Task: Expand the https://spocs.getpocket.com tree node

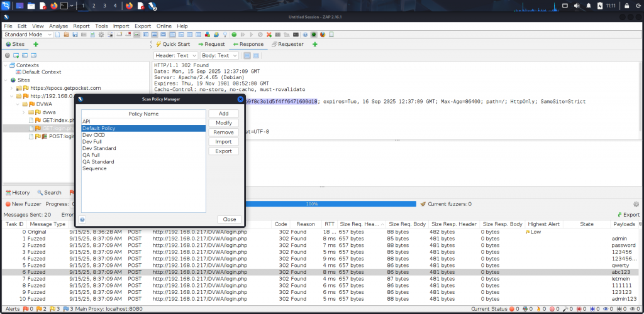Action: 11,88
